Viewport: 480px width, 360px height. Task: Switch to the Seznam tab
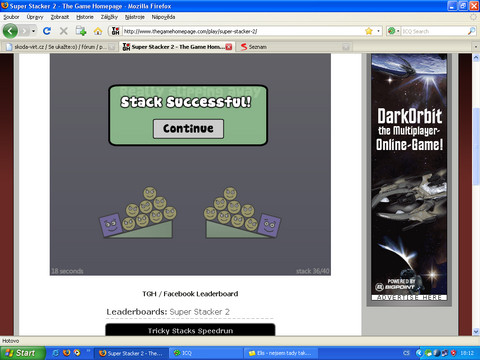coord(254,47)
